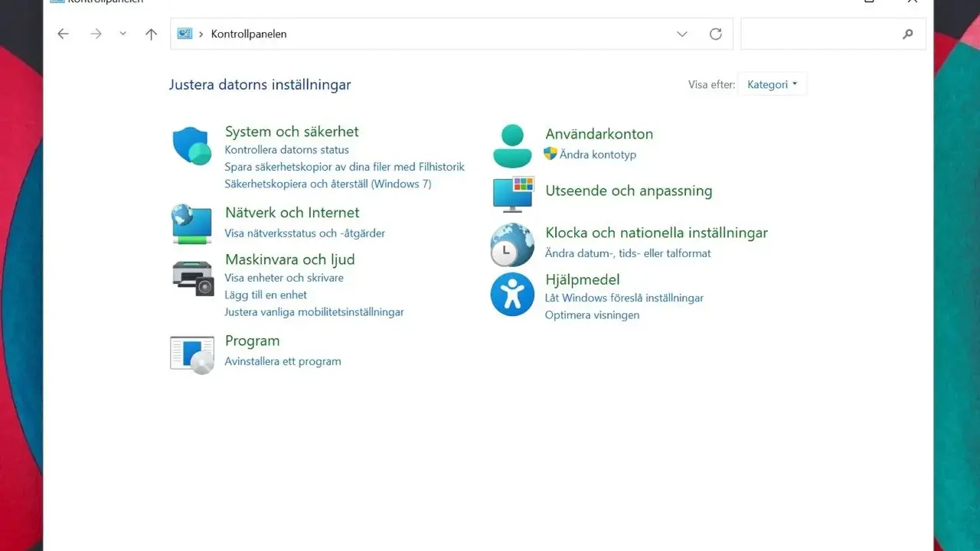Click Låt Windows föreslå inställningar
980x551 pixels.
pyautogui.click(x=624, y=298)
